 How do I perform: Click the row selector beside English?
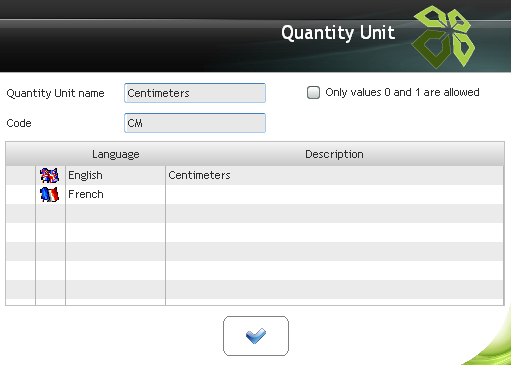(21, 175)
